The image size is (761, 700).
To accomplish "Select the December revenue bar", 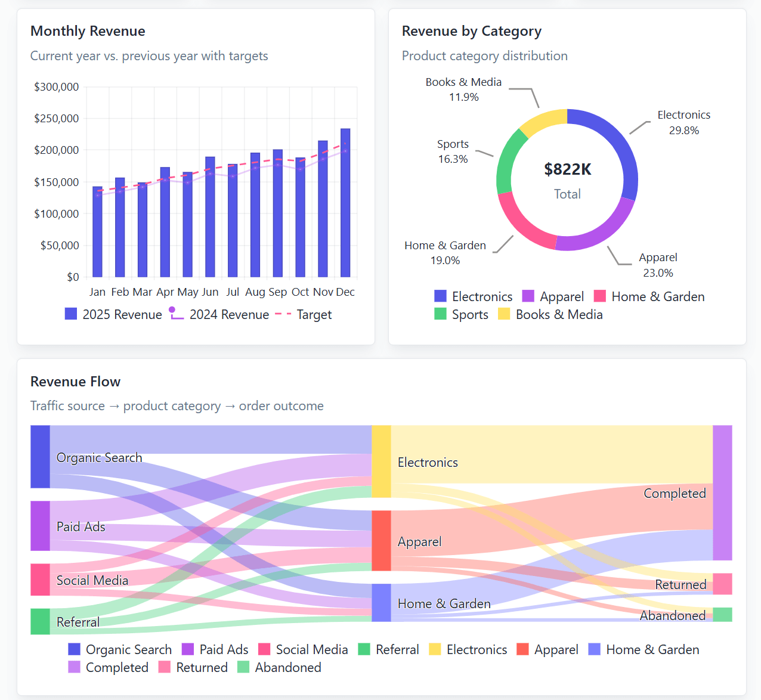I will point(345,203).
